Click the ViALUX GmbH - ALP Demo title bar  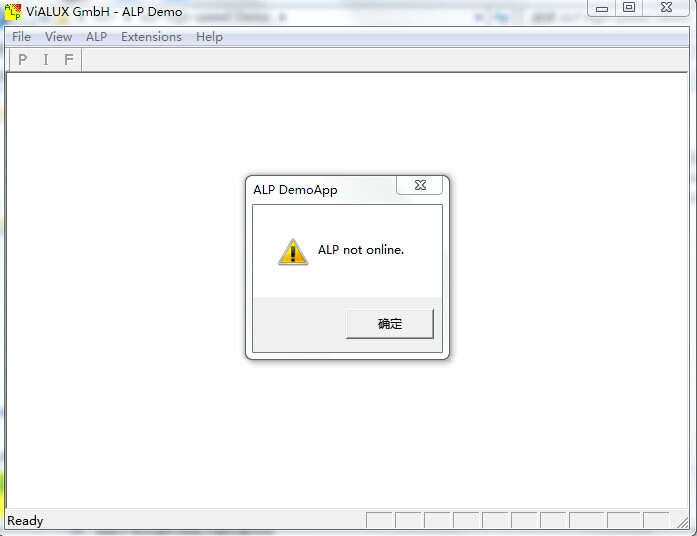[x=104, y=12]
